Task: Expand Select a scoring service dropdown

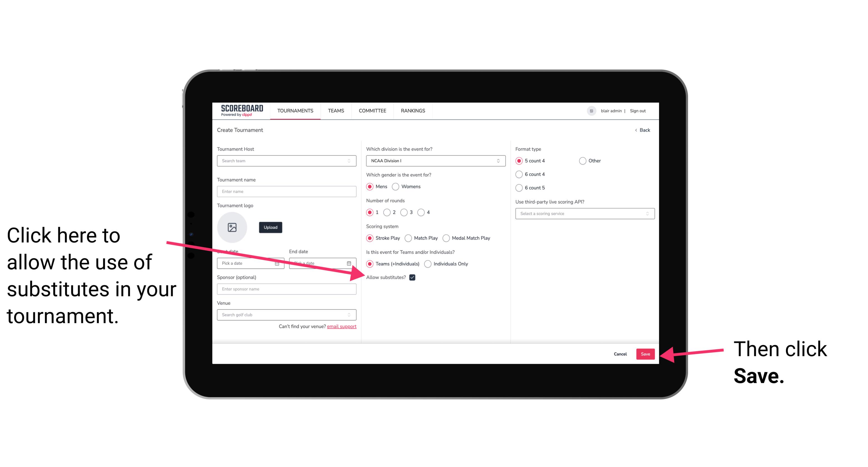Action: pyautogui.click(x=583, y=213)
